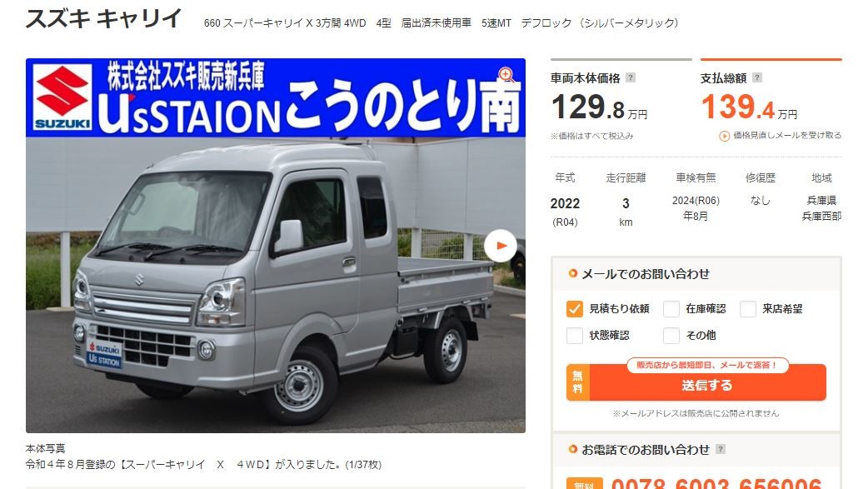868x489 pixels.
Task: Click the free-call phone number 0078-6003-656006
Action: pos(716,483)
